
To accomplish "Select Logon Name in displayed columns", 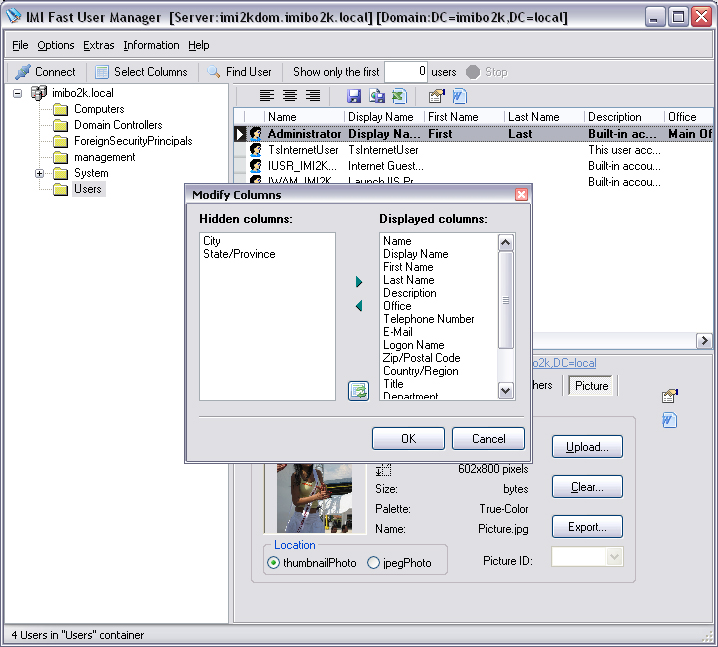I will coord(413,345).
